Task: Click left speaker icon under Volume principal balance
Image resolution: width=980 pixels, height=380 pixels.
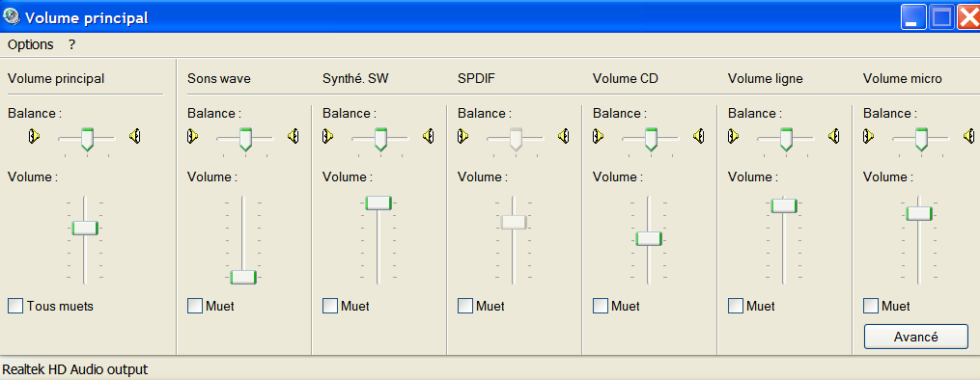Action: click(x=35, y=135)
